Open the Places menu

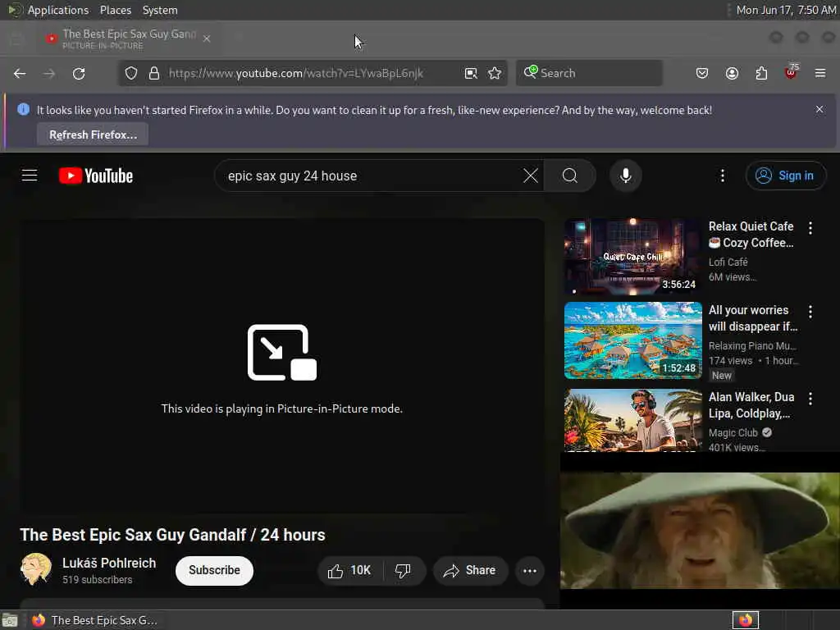pos(115,10)
